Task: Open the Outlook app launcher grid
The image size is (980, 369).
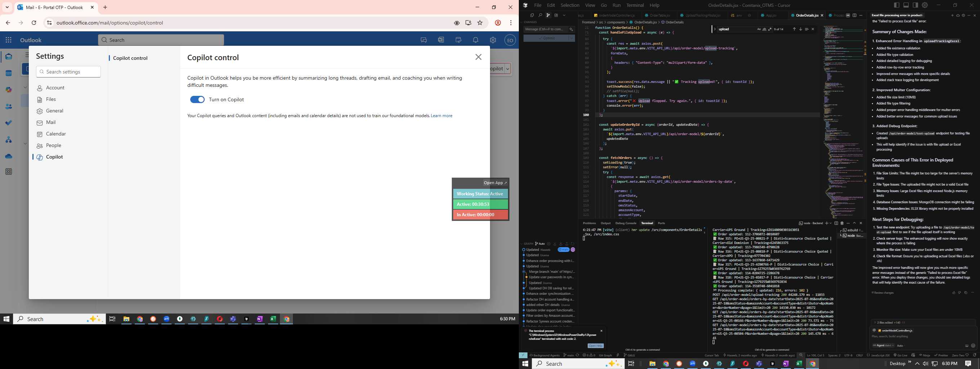Action: click(x=8, y=40)
